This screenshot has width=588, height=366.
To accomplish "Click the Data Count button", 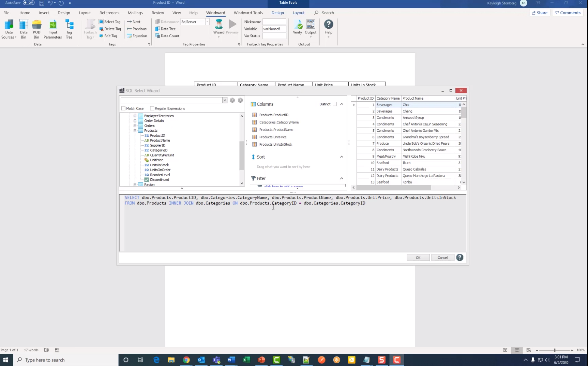I will 167,36.
